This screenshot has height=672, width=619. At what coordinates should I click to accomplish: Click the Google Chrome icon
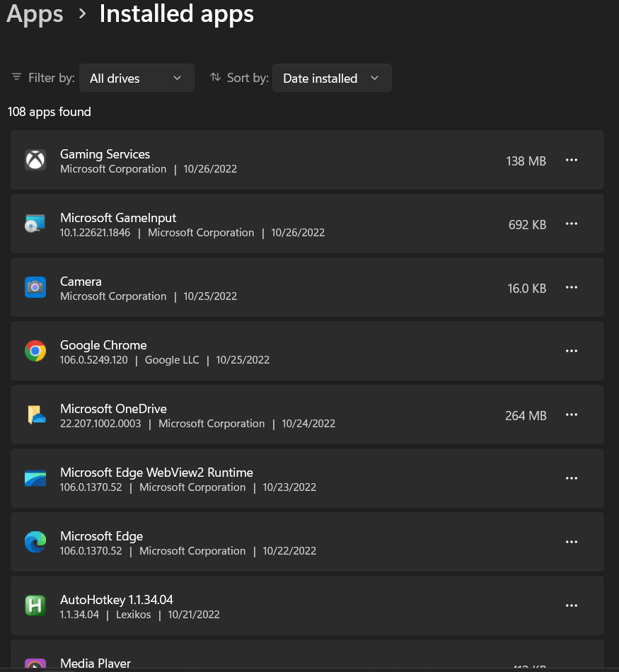(x=35, y=351)
